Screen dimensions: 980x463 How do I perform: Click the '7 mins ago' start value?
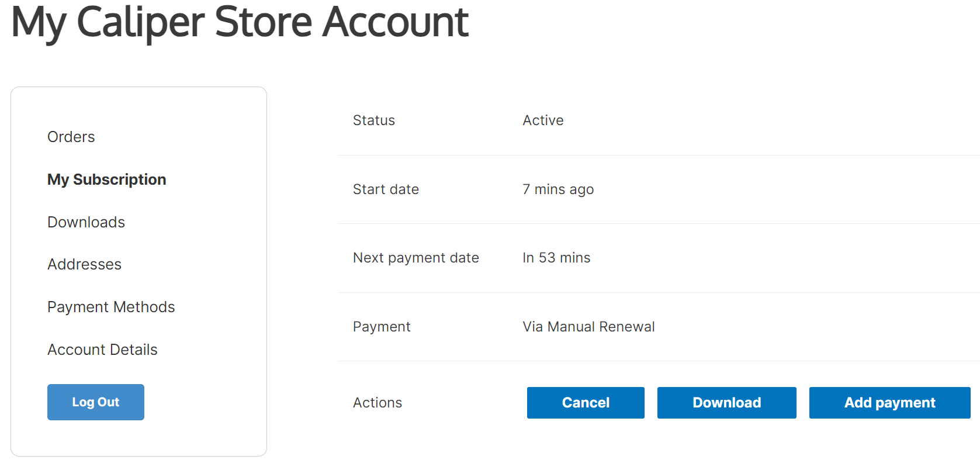[558, 189]
